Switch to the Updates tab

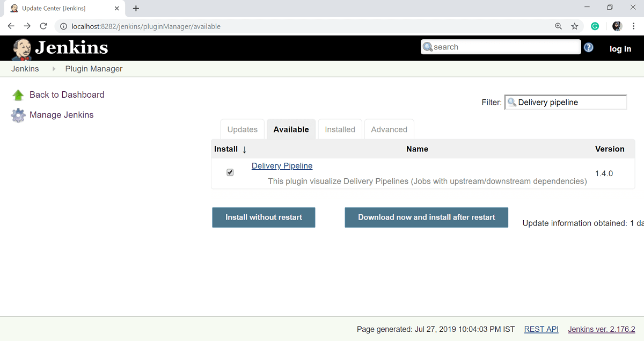tap(243, 129)
